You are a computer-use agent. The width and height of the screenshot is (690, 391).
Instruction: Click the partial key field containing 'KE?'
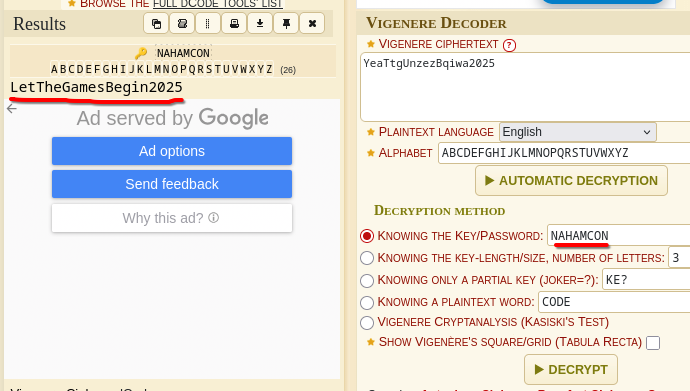click(646, 280)
